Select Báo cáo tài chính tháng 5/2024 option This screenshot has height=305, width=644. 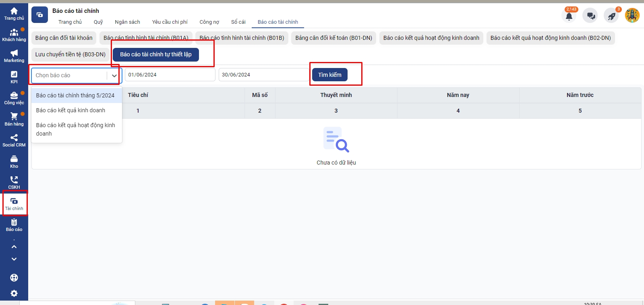[75, 95]
